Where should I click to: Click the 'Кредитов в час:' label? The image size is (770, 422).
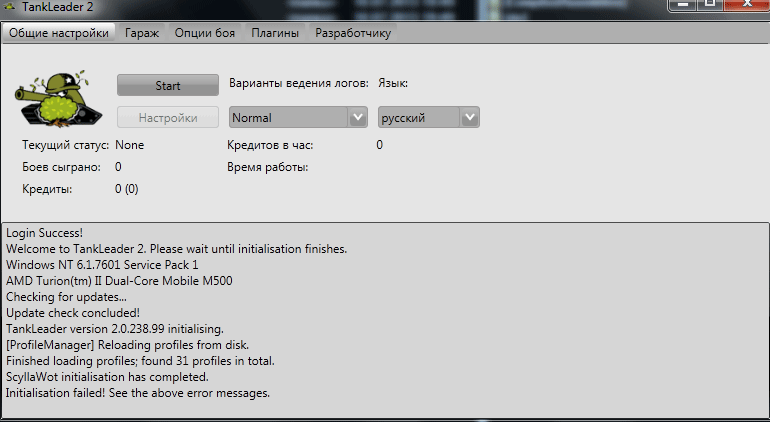pos(270,145)
